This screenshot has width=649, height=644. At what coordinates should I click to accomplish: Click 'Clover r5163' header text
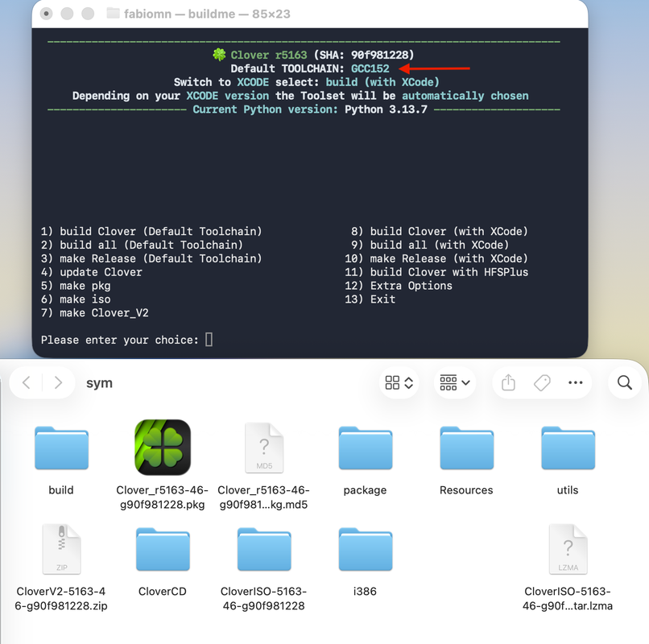click(x=269, y=55)
